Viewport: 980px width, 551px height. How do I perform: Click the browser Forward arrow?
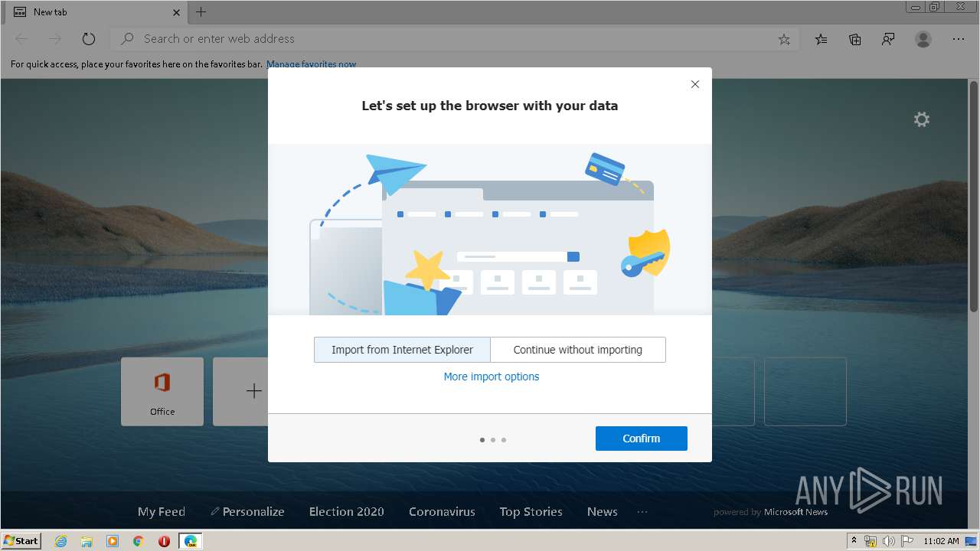[54, 39]
